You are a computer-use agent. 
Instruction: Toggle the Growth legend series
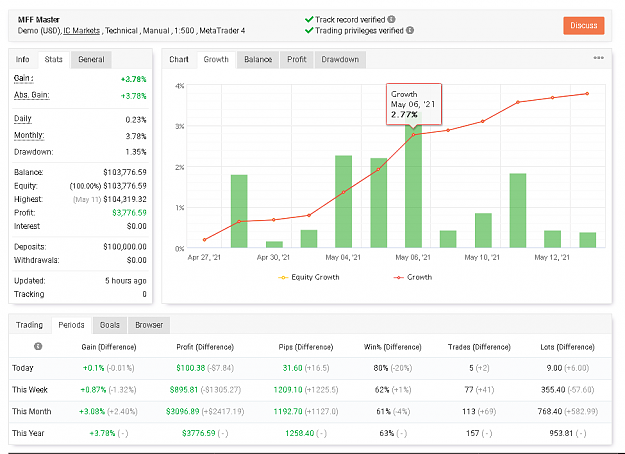[x=413, y=277]
